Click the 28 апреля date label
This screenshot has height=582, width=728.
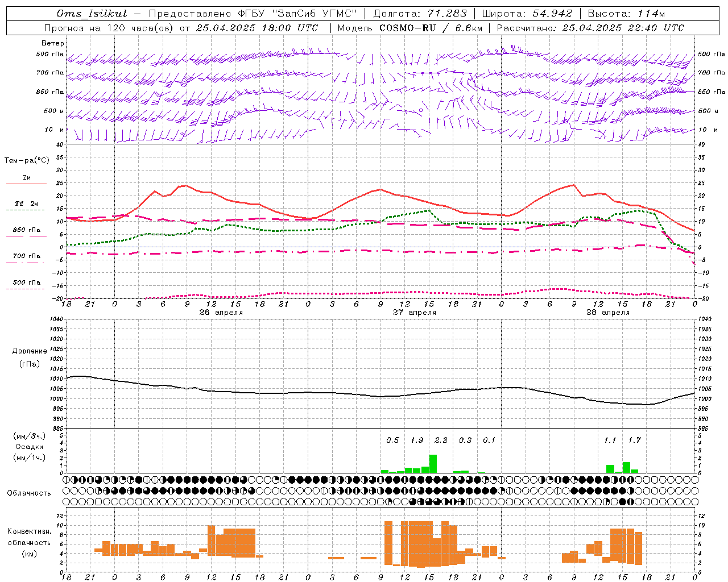point(608,313)
